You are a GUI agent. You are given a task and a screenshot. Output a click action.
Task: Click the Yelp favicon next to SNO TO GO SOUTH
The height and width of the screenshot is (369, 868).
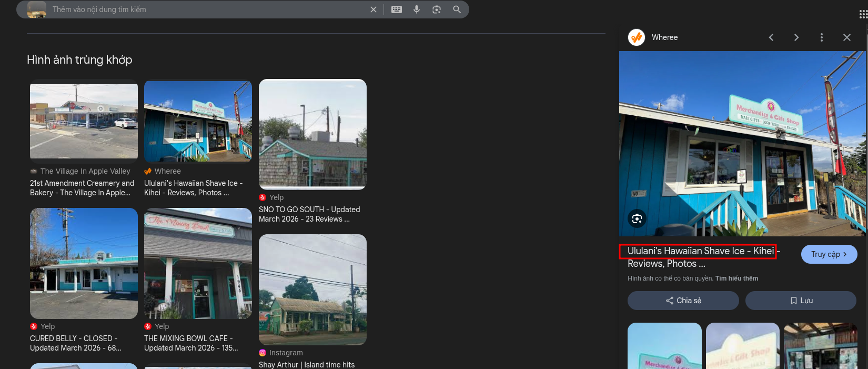click(x=263, y=197)
